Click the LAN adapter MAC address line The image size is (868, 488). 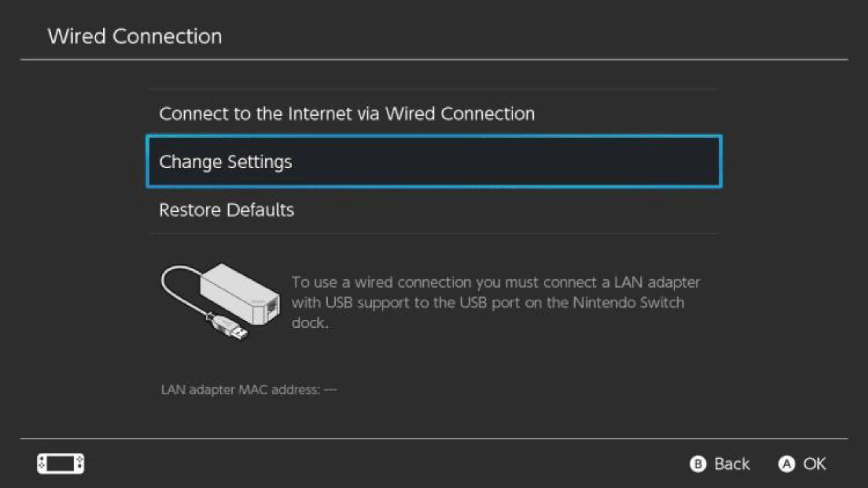[249, 390]
